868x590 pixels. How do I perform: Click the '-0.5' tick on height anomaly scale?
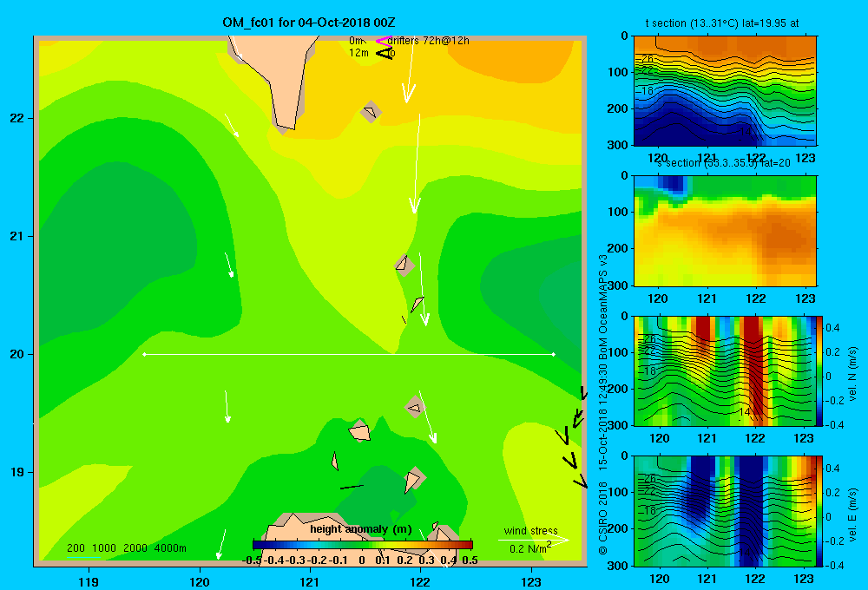pyautogui.click(x=252, y=560)
